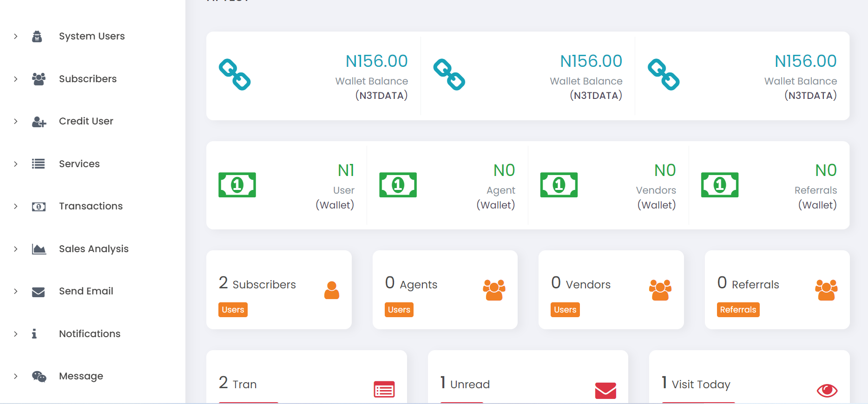Click the Users button under Vendors
The height and width of the screenshot is (404, 868).
[565, 310]
